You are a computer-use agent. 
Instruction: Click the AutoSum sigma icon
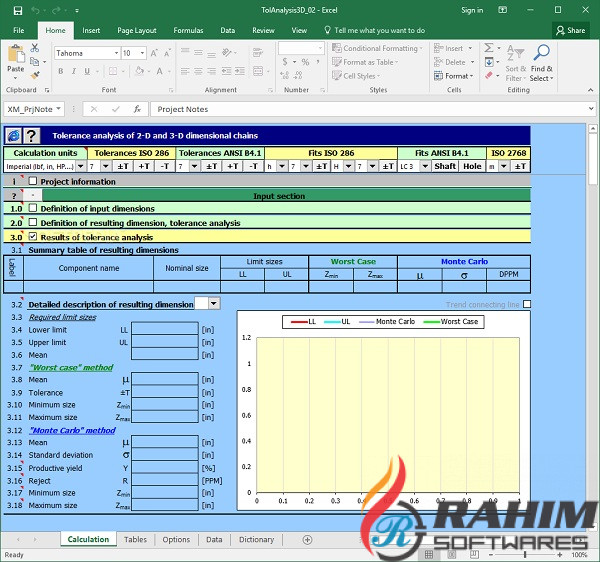click(x=489, y=48)
